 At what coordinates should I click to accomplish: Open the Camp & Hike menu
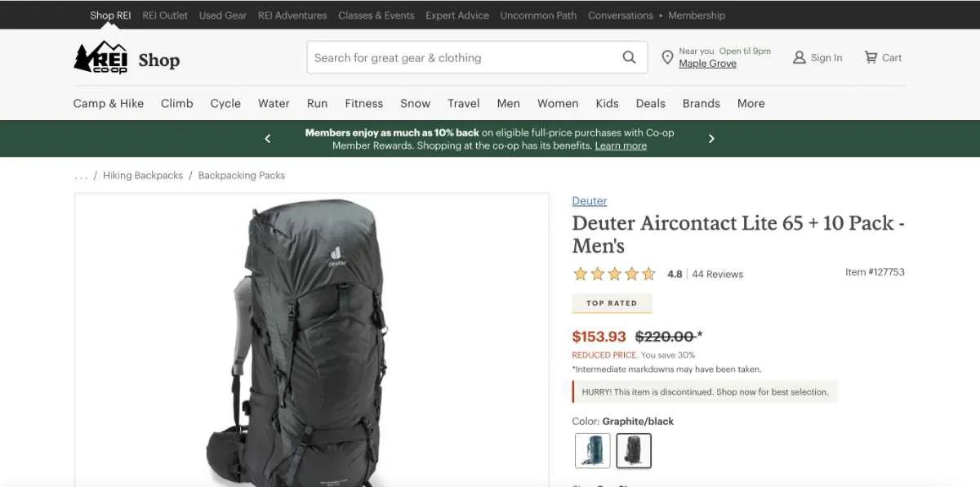(x=109, y=103)
